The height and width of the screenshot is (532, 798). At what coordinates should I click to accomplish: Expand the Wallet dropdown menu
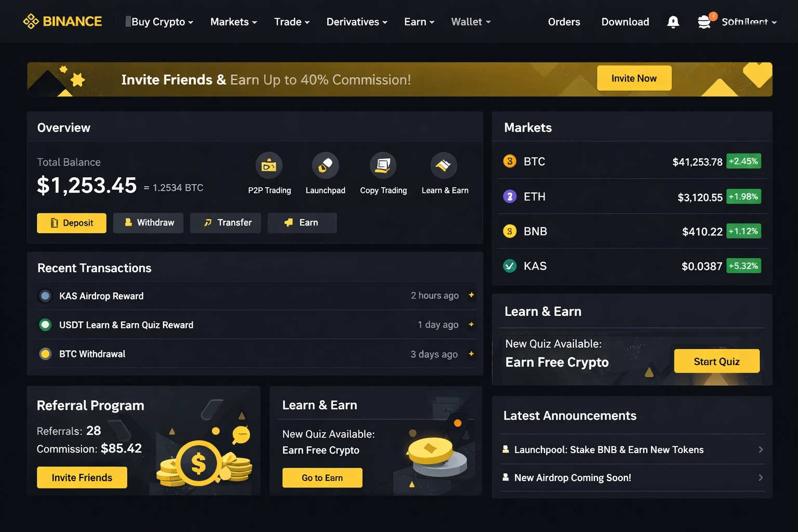(471, 22)
